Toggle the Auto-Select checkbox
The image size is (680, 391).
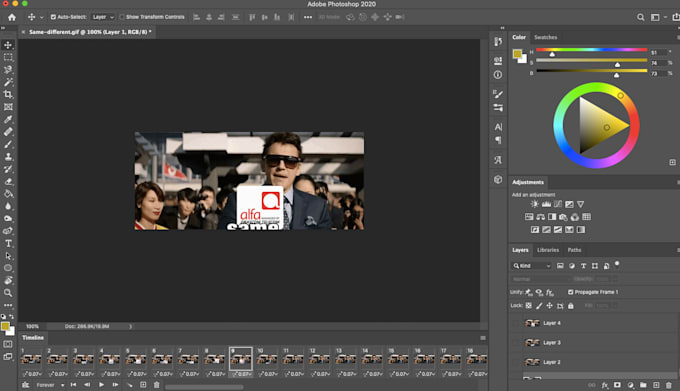point(53,17)
